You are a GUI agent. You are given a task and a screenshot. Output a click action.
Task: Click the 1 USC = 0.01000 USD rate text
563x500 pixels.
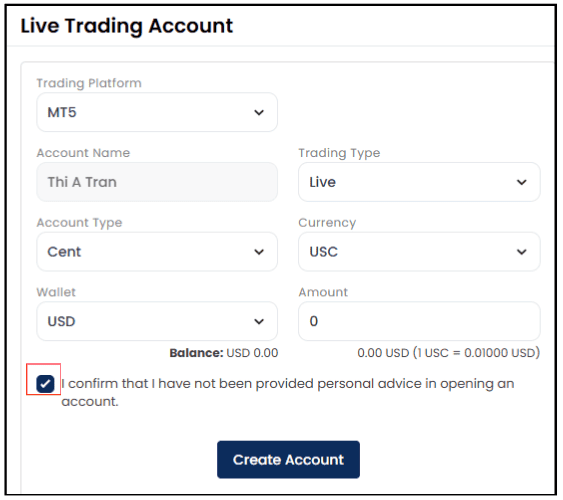coord(477,353)
